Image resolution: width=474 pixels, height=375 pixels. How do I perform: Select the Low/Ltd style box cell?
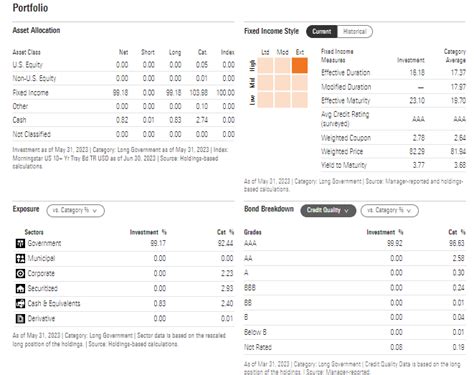click(x=266, y=100)
